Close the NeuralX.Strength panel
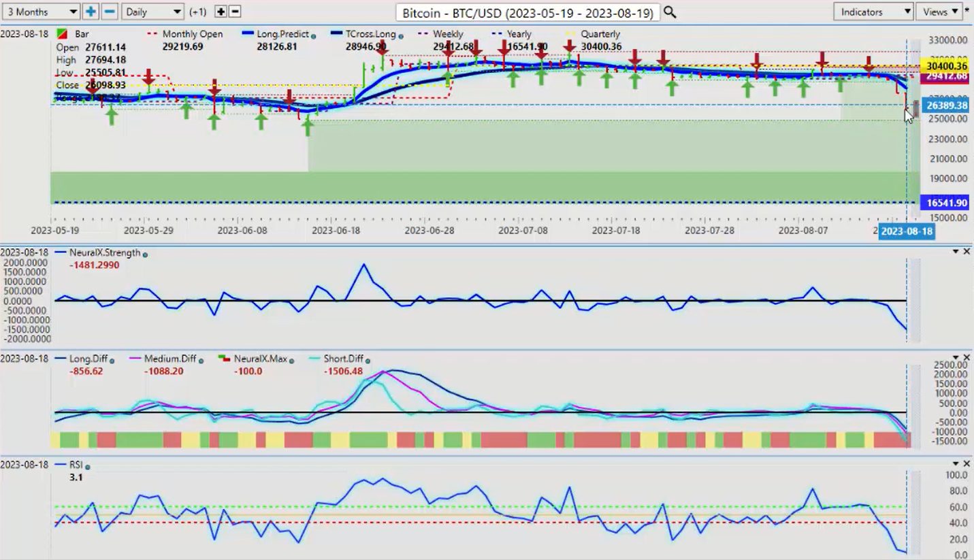Viewport: 974px width, 560px height. pyautogui.click(x=967, y=252)
